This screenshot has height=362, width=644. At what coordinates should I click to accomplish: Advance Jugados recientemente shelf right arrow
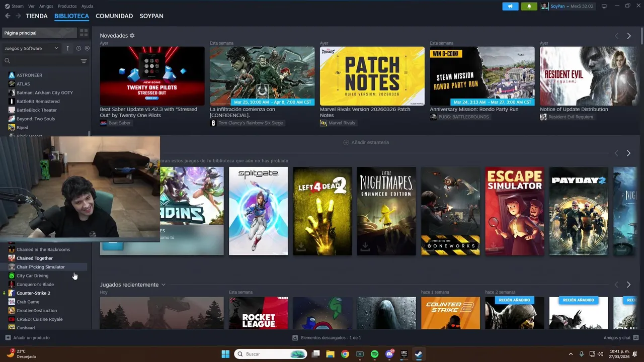(628, 285)
